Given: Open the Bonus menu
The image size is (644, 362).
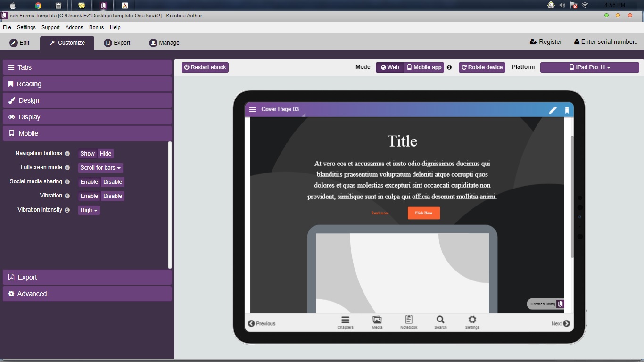Looking at the screenshot, I should tap(97, 27).
